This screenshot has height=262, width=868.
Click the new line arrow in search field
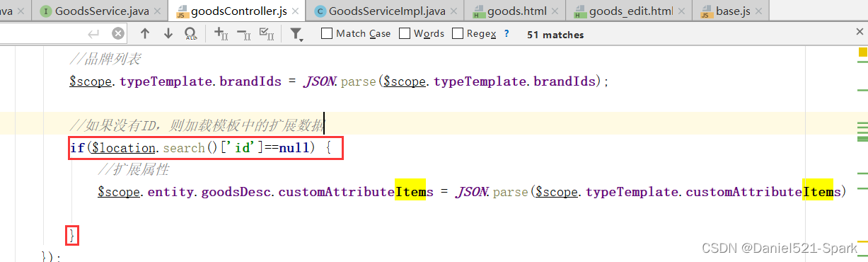pyautogui.click(x=93, y=33)
